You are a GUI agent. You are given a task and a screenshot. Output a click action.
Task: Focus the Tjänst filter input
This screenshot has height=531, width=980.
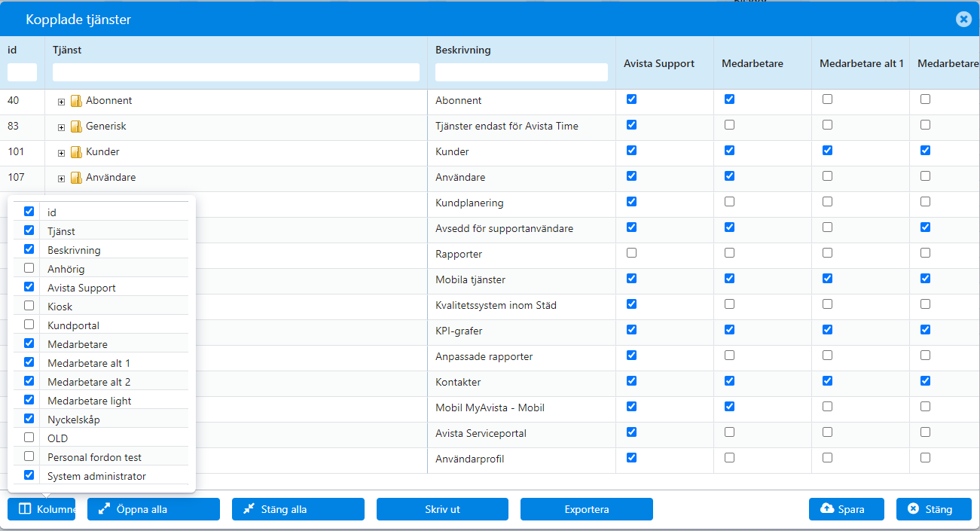[x=236, y=72]
